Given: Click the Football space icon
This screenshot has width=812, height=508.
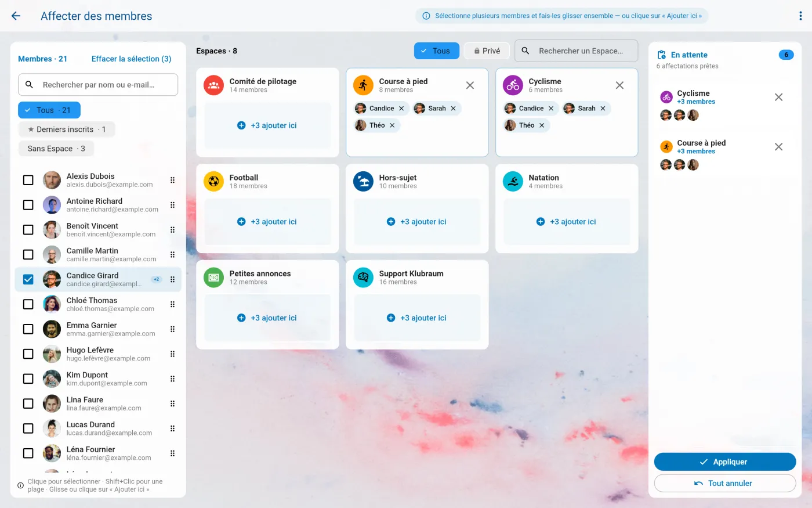Looking at the screenshot, I should [x=213, y=182].
